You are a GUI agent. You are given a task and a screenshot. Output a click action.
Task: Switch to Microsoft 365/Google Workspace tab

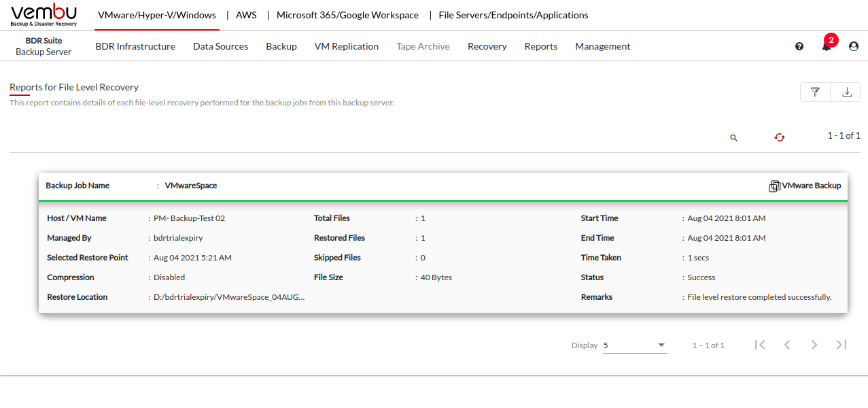pyautogui.click(x=347, y=15)
